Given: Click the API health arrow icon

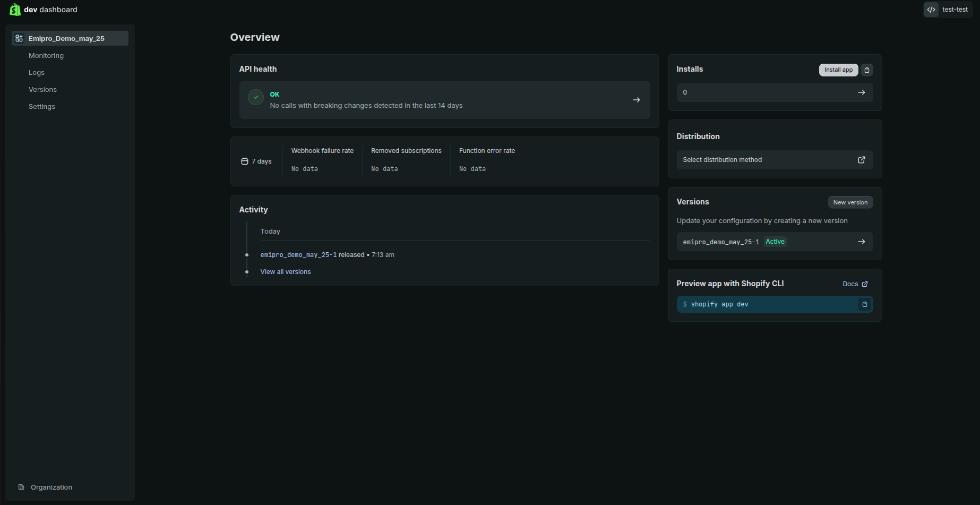Looking at the screenshot, I should [x=637, y=100].
